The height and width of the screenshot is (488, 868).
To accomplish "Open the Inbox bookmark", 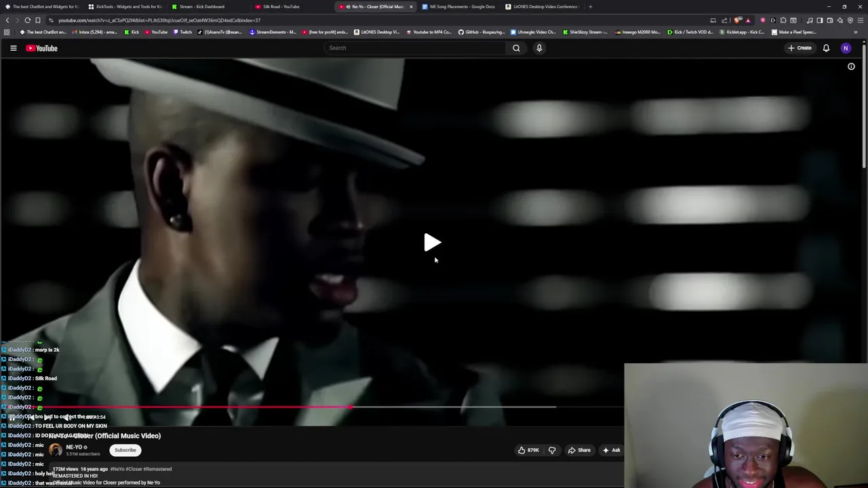I will click(94, 32).
